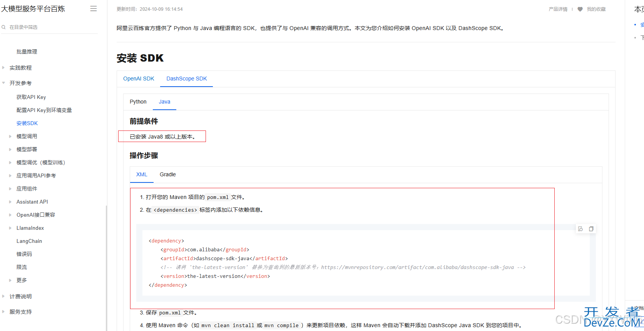Select the XML tab
644x331 pixels.
pos(142,174)
